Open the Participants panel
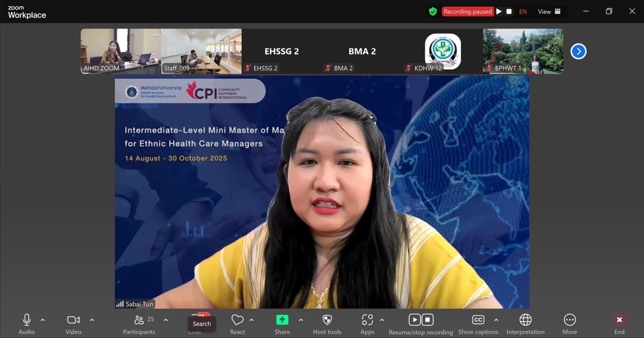This screenshot has width=644, height=338. [x=139, y=320]
